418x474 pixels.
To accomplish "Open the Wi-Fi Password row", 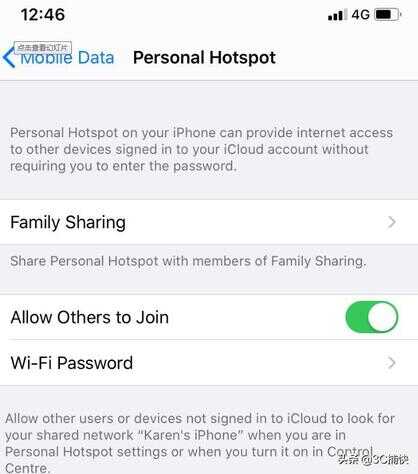I will click(209, 363).
